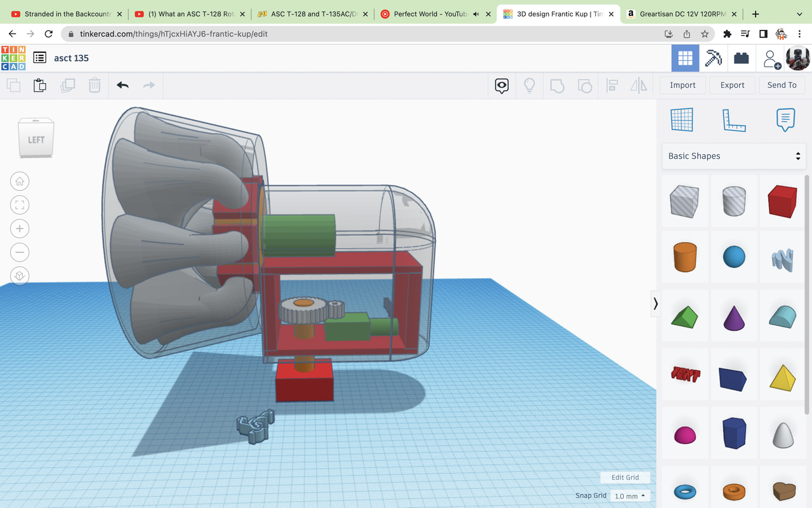Screen dimensions: 812x508
Task: Switch to Stranded in the Backcountry tab
Action: [67, 14]
